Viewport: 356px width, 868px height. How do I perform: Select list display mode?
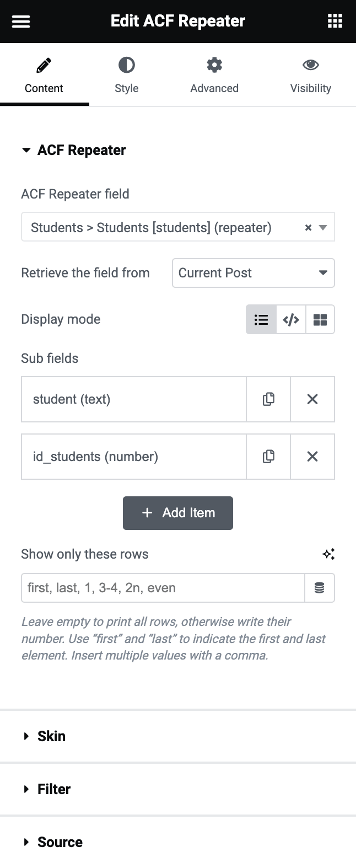(x=261, y=319)
